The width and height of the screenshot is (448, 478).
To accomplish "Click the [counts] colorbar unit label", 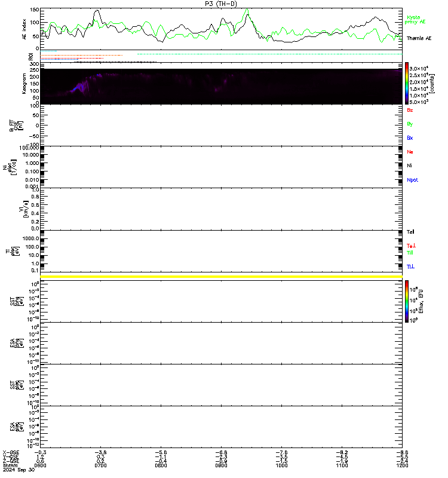I will [432, 84].
